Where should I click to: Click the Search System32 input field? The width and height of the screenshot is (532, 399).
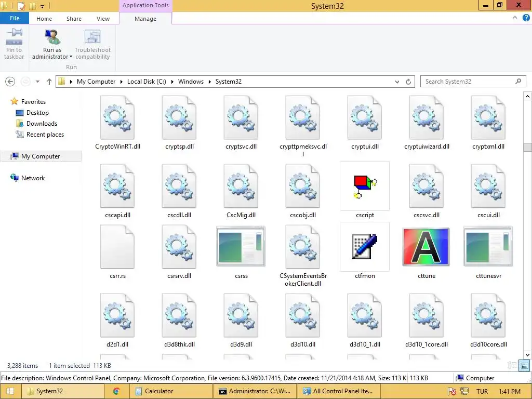pyautogui.click(x=473, y=82)
